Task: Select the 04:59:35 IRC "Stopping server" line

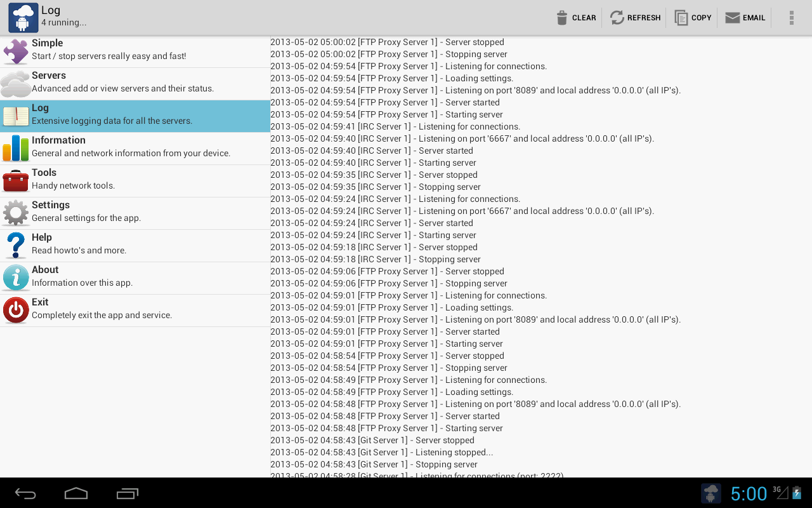Action: (x=376, y=187)
